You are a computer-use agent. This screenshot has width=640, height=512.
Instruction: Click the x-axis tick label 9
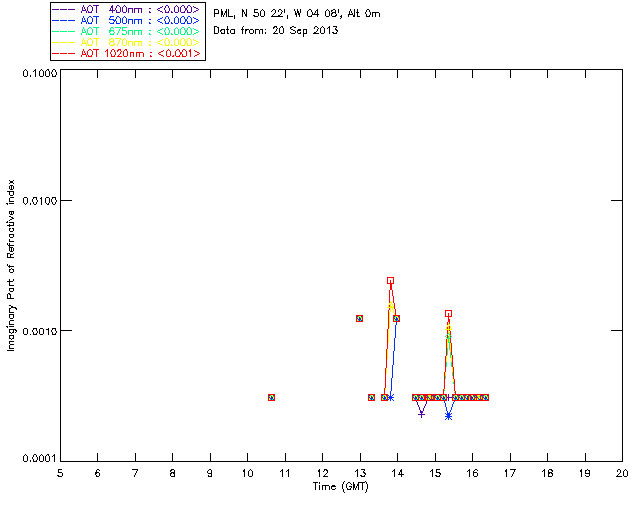click(x=210, y=473)
